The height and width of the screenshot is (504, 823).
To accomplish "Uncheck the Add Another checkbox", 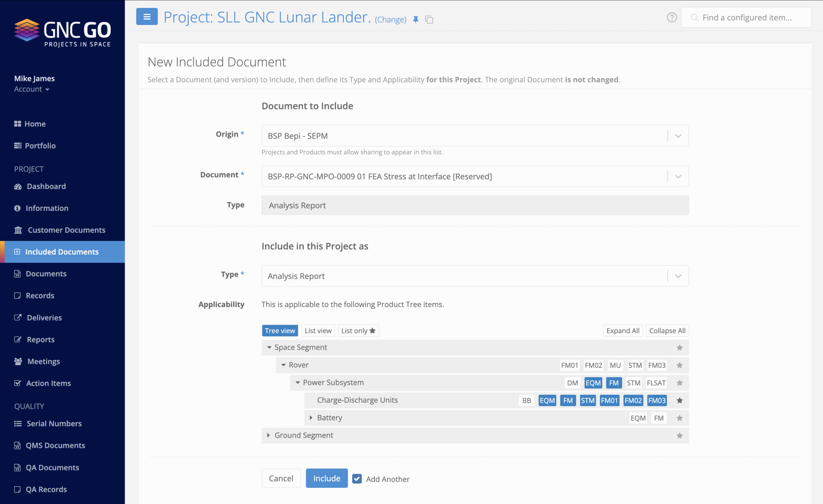I will coord(357,479).
